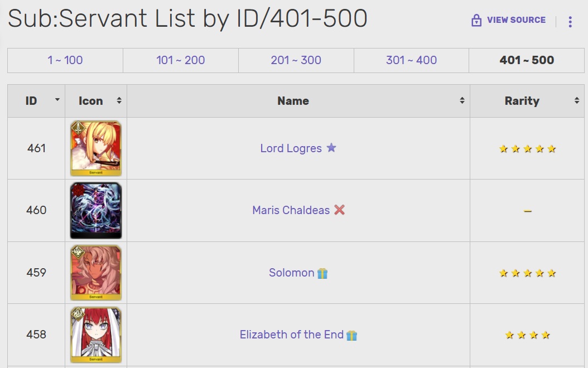The height and width of the screenshot is (368, 588).
Task: Click the Maris Chaldeas servant portrait icon
Action: click(x=96, y=210)
